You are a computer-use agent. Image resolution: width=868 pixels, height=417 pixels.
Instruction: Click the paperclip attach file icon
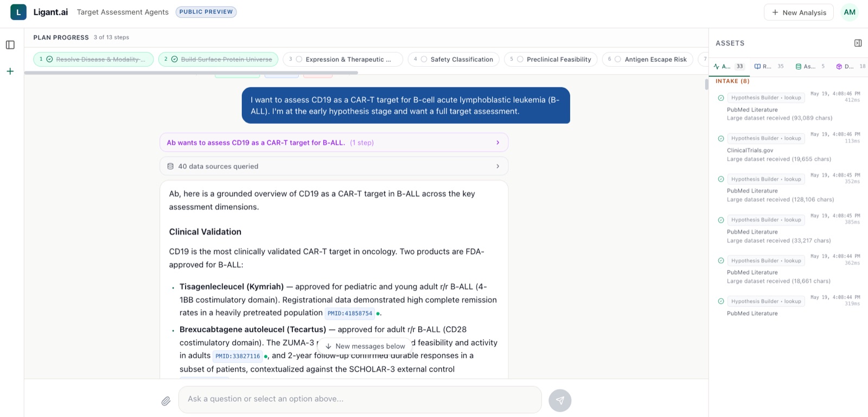[x=166, y=401]
